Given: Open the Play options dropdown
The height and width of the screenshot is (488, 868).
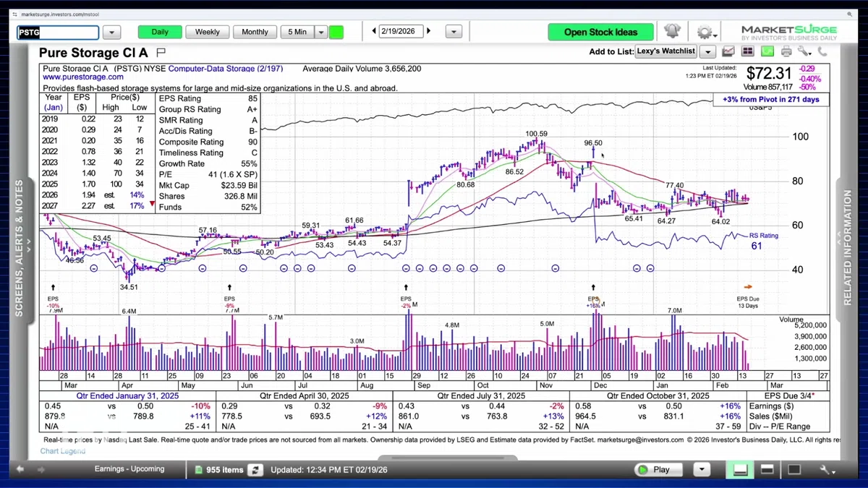Looking at the screenshot, I should (x=700, y=469).
